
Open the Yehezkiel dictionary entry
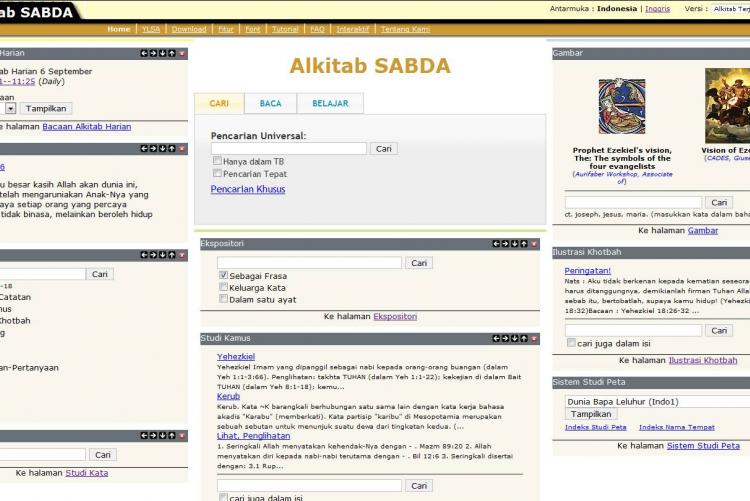(236, 356)
